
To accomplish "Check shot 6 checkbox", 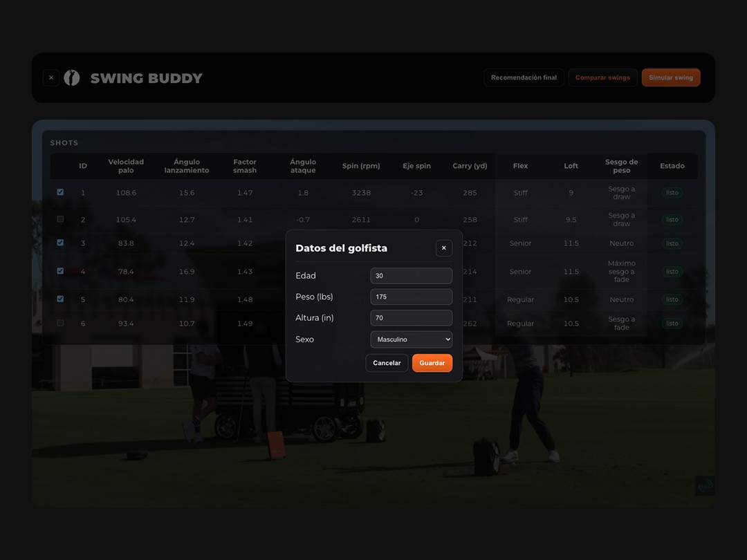I will pyautogui.click(x=60, y=323).
